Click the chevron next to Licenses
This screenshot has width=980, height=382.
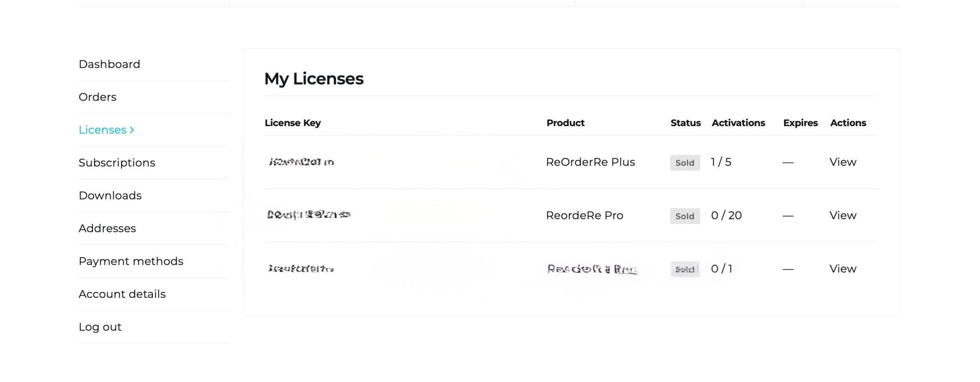132,130
